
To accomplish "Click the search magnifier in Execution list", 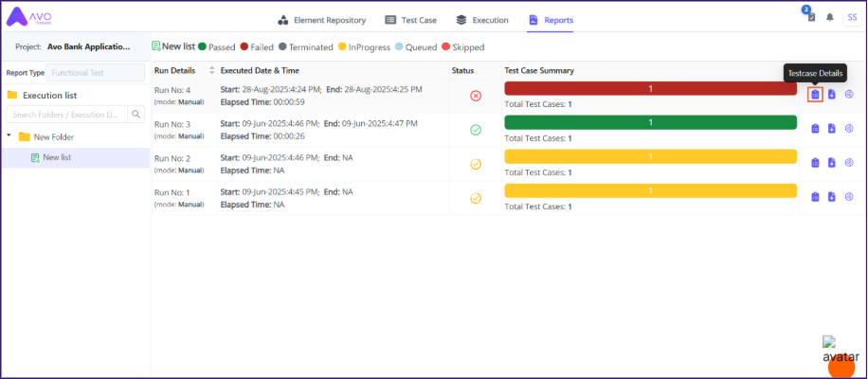I will point(136,115).
